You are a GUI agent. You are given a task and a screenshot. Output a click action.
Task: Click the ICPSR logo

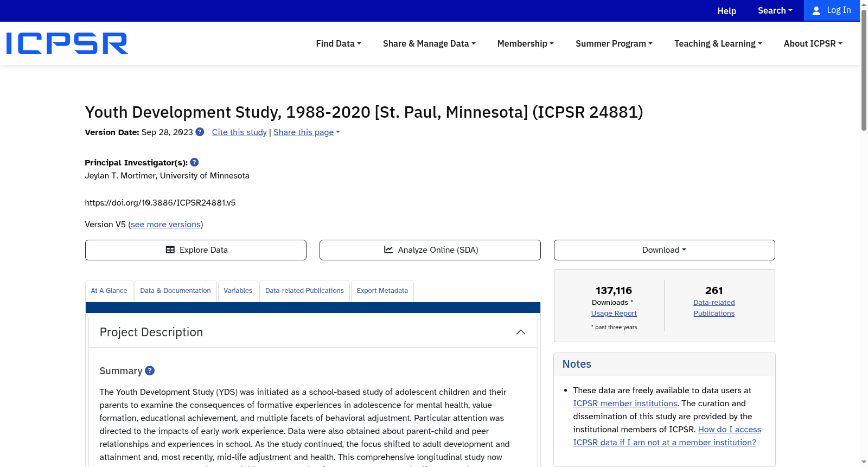(x=67, y=43)
